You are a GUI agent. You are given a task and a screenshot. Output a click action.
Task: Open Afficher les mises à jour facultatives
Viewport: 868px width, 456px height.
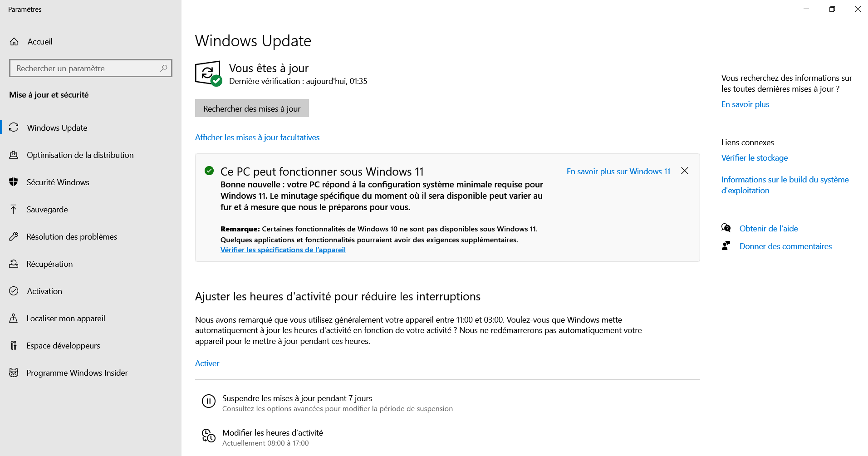pos(257,137)
